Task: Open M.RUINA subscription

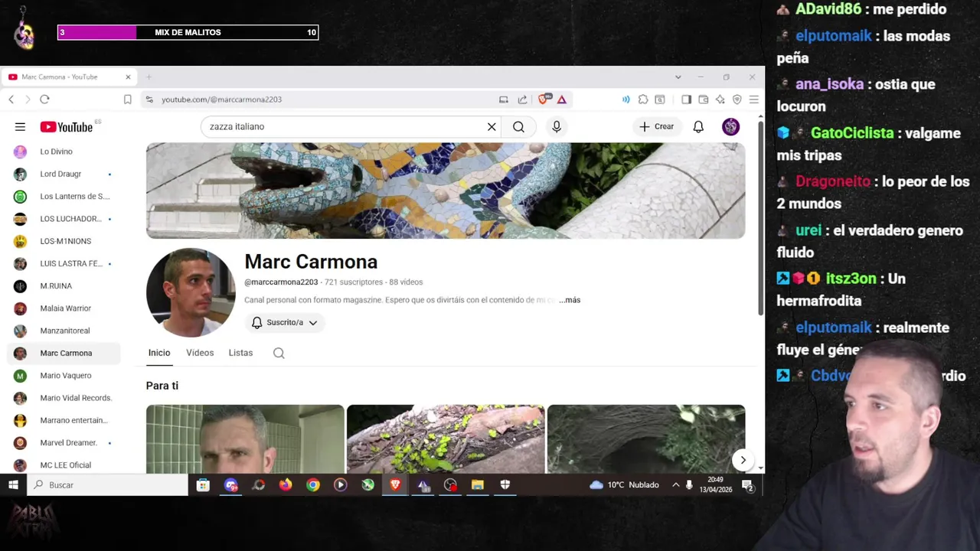Action: point(63,286)
